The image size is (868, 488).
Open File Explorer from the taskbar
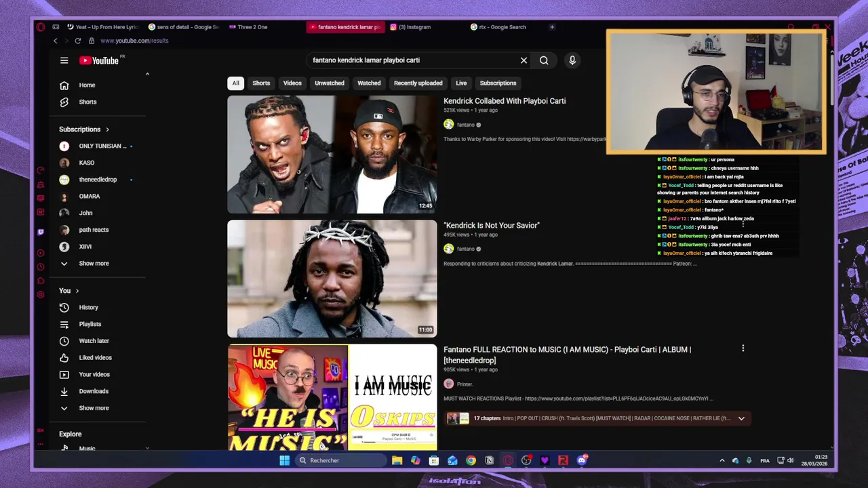(x=397, y=460)
